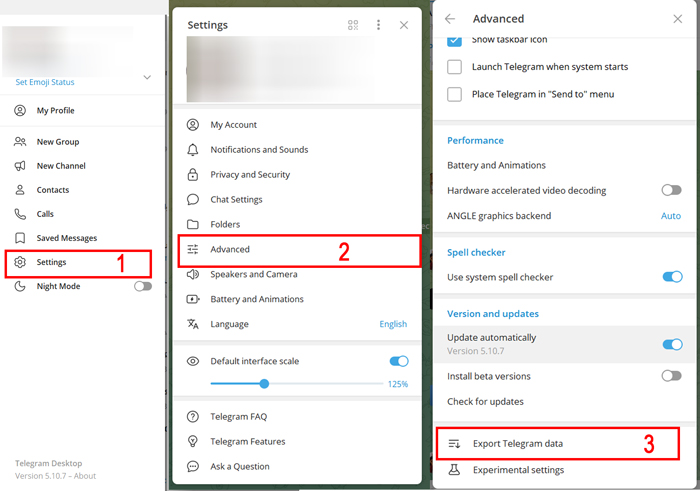Screen dimensions: 700x491
Task: Click the Folders icon in Settings
Action: tap(193, 225)
